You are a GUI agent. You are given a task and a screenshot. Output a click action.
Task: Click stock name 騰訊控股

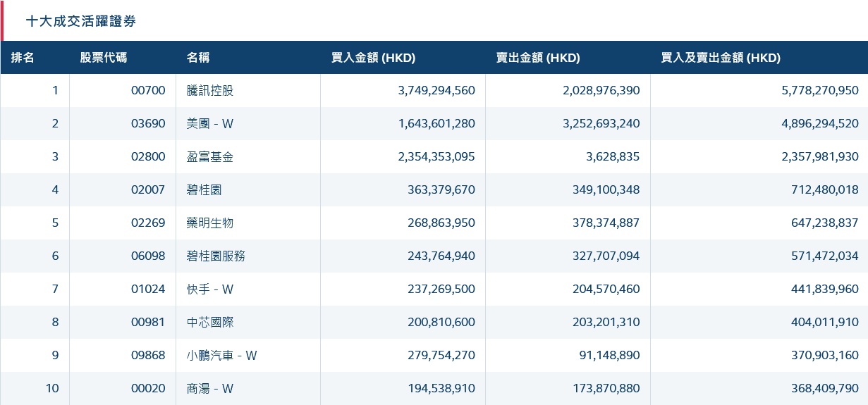210,90
